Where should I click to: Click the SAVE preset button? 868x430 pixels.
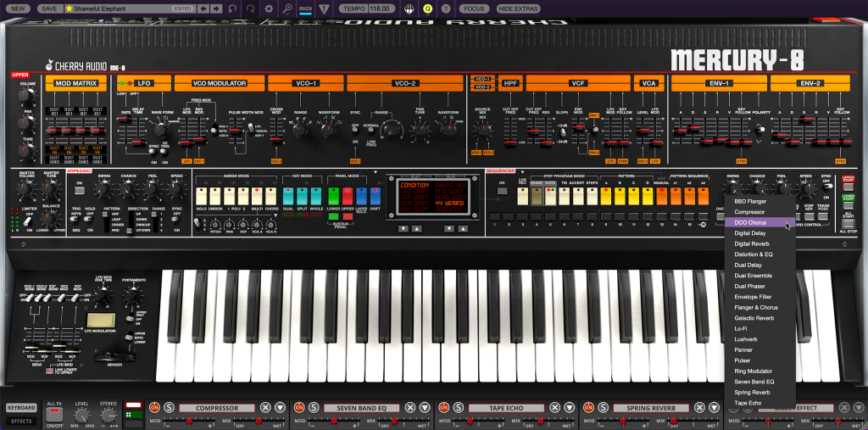point(49,8)
